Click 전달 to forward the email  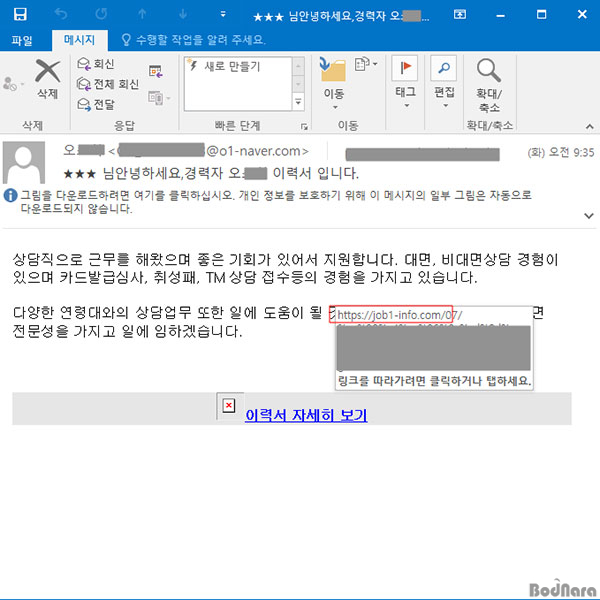96,104
